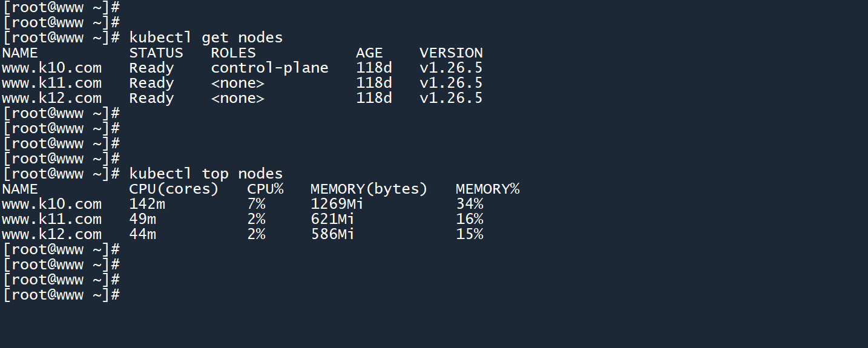This screenshot has width=868, height=348.
Task: Click the last shell prompt line
Action: click(x=61, y=295)
